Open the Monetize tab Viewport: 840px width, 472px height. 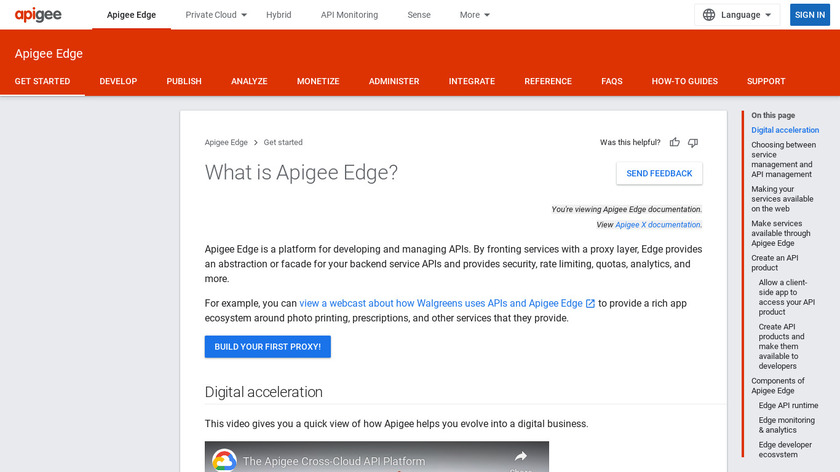(x=318, y=81)
